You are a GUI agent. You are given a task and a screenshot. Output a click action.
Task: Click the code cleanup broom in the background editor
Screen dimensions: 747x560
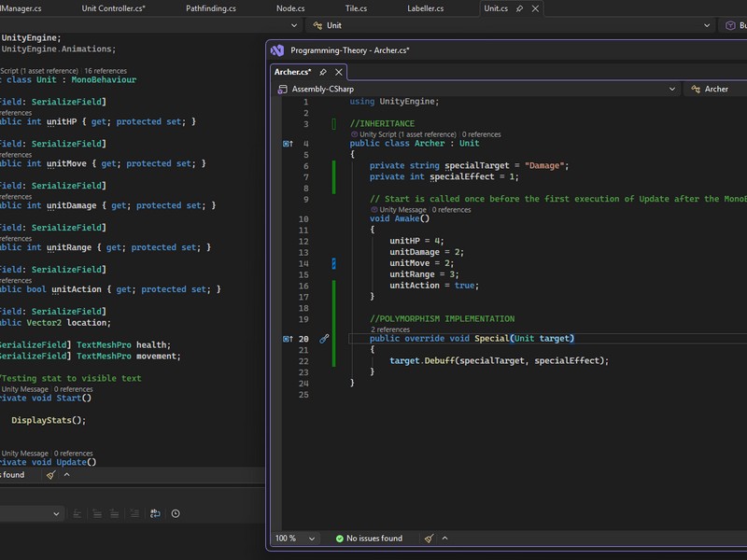pos(49,475)
